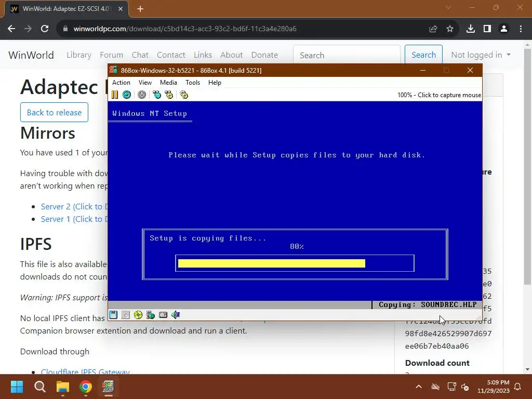Open 86Box settings gear icon
The width and height of the screenshot is (532, 399).
184,95
